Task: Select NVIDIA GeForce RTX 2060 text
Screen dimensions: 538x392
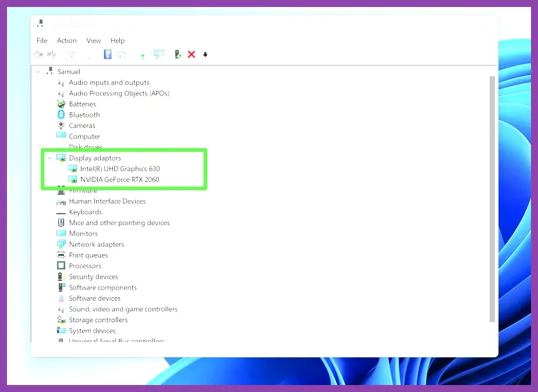Action: [120, 179]
